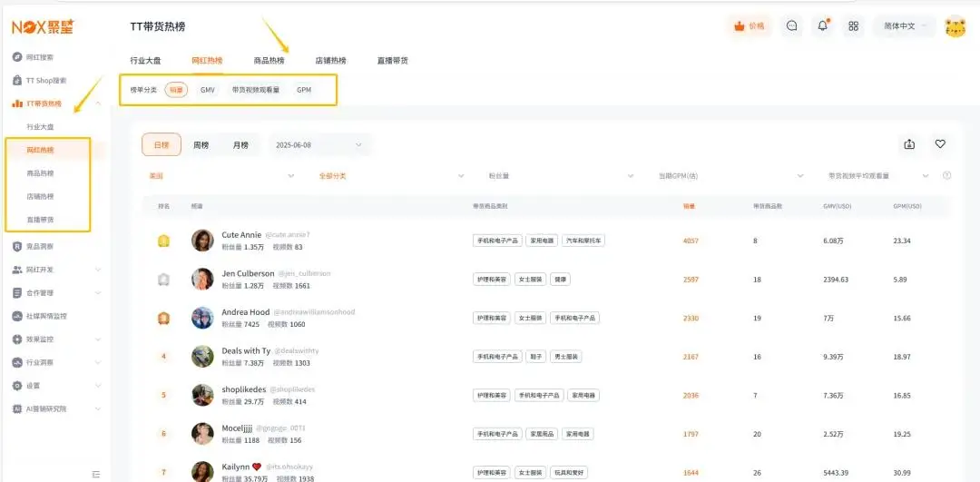Collapse the sidebar with the bottom toggle icon
Viewport: 980px width, 482px height.
click(x=95, y=475)
